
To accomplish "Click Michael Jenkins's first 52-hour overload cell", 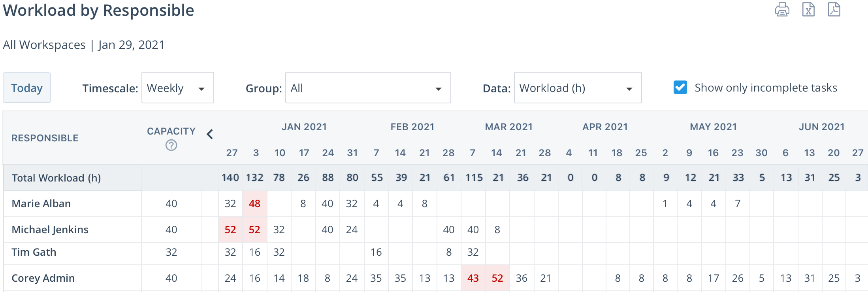I will (230, 229).
